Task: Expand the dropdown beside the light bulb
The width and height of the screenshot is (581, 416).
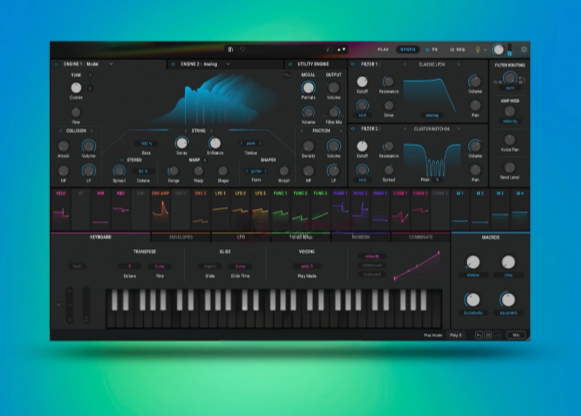Action: click(x=485, y=50)
